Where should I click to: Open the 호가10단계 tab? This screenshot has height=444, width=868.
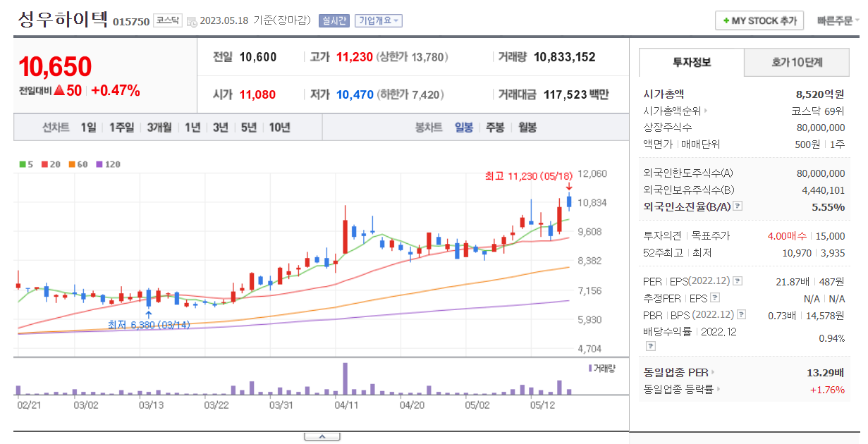click(797, 63)
